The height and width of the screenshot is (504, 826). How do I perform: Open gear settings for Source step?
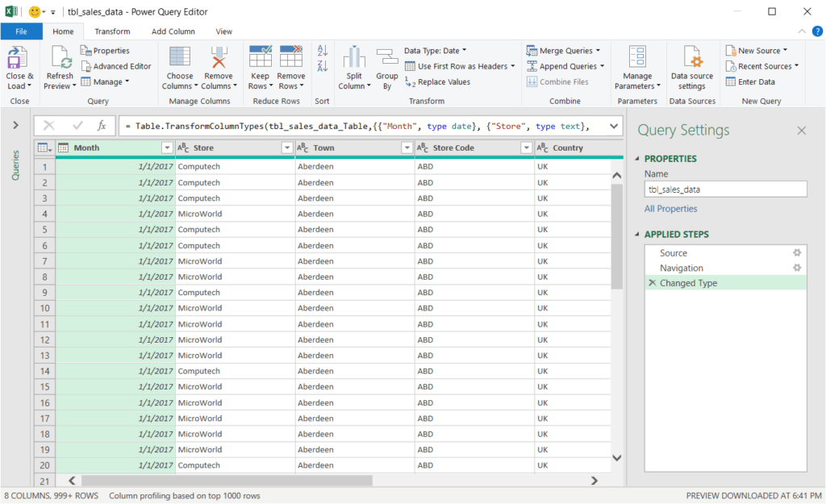coord(797,253)
